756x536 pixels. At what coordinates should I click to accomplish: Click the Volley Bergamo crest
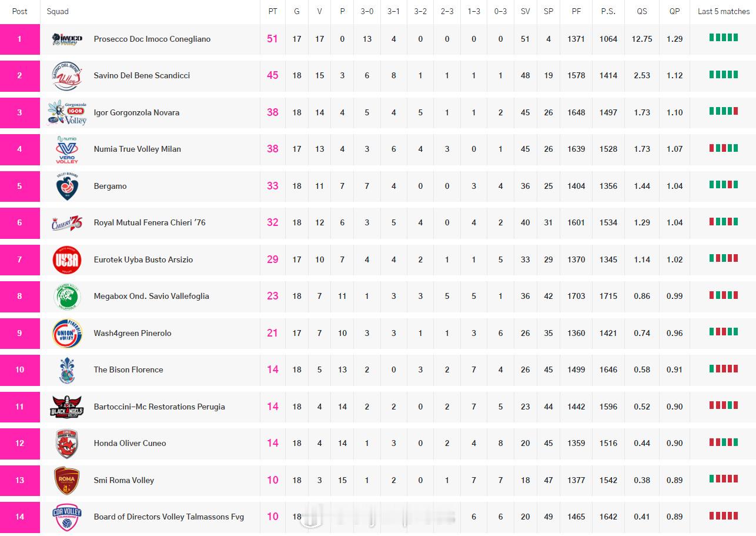coord(66,187)
